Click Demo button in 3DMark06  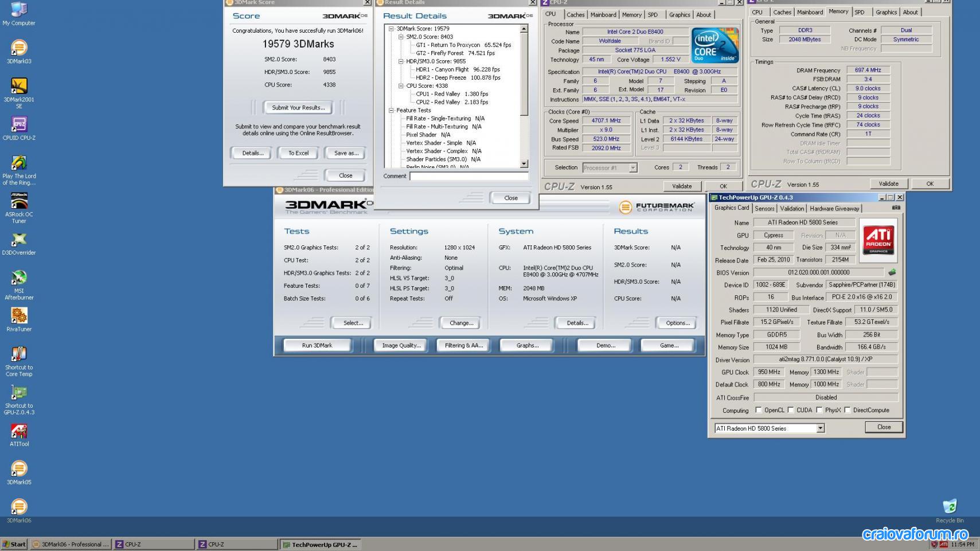point(606,345)
